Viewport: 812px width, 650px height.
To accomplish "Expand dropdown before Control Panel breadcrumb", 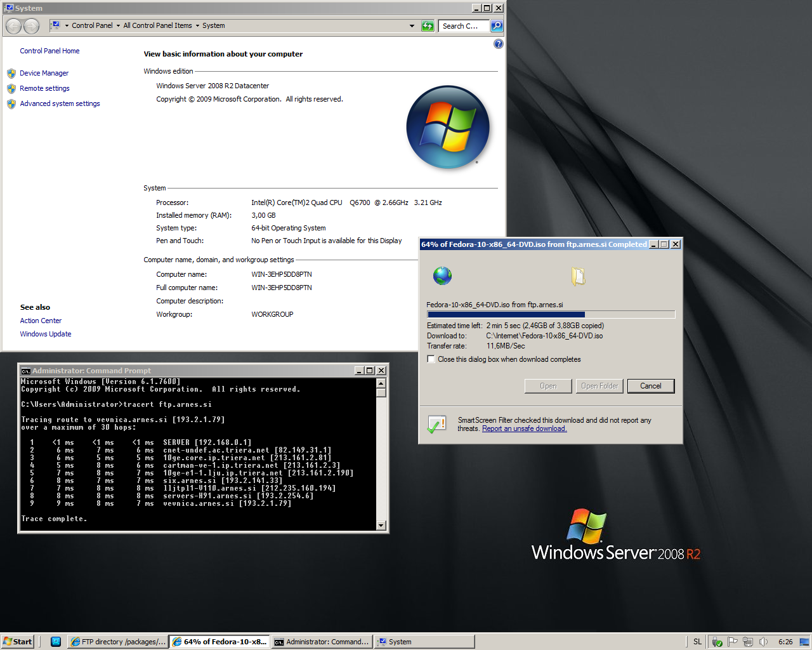I will coord(67,26).
